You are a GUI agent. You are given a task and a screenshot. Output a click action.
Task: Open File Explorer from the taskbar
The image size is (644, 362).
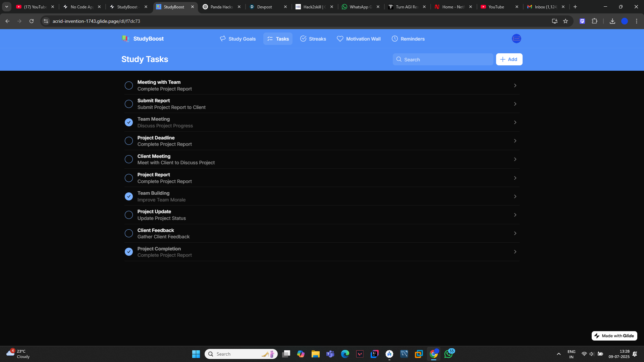315,354
